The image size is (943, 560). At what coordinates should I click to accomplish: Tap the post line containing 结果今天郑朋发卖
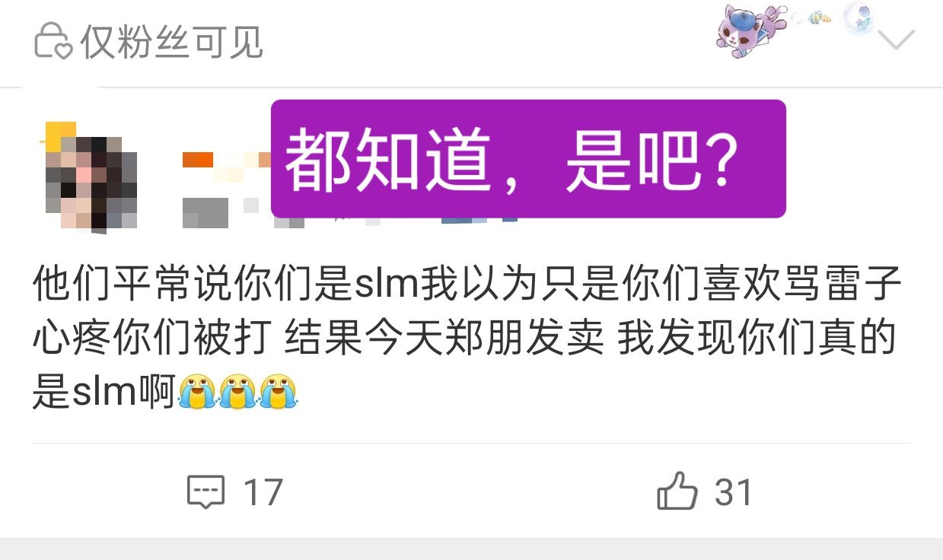(464, 339)
